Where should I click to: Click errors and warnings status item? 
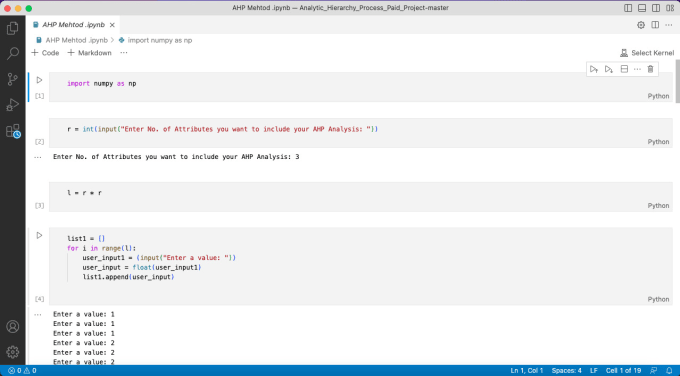coord(22,371)
